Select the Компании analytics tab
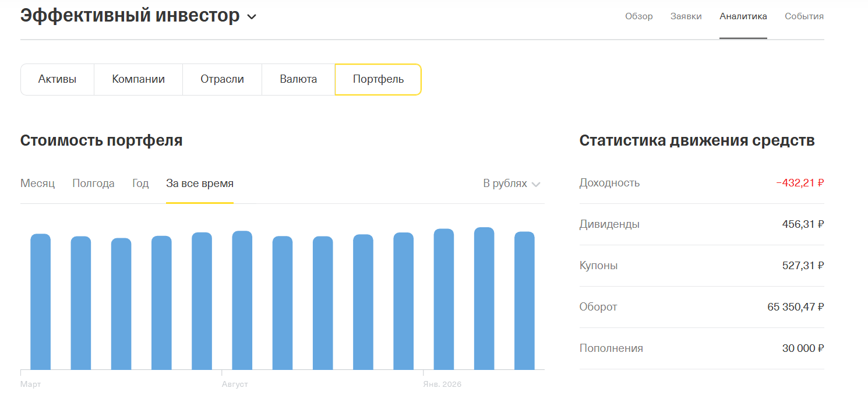This screenshot has height=402, width=868. (x=138, y=79)
